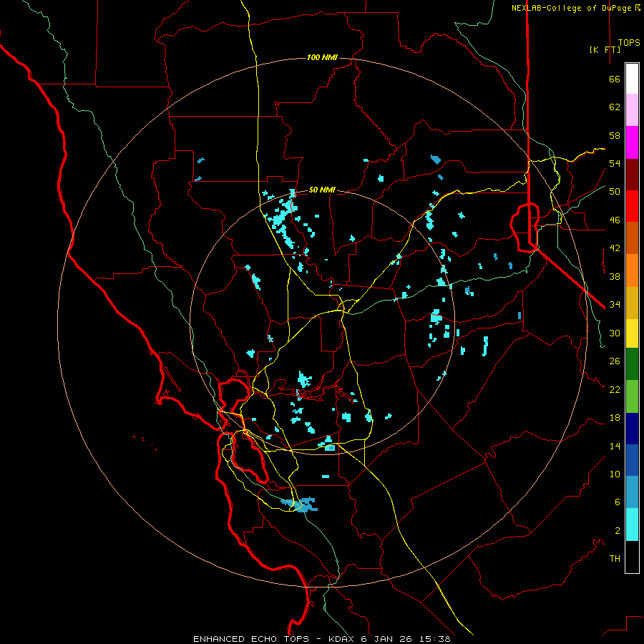Click the legend value 58
Image resolution: width=644 pixels, height=644 pixels.
pyautogui.click(x=615, y=135)
